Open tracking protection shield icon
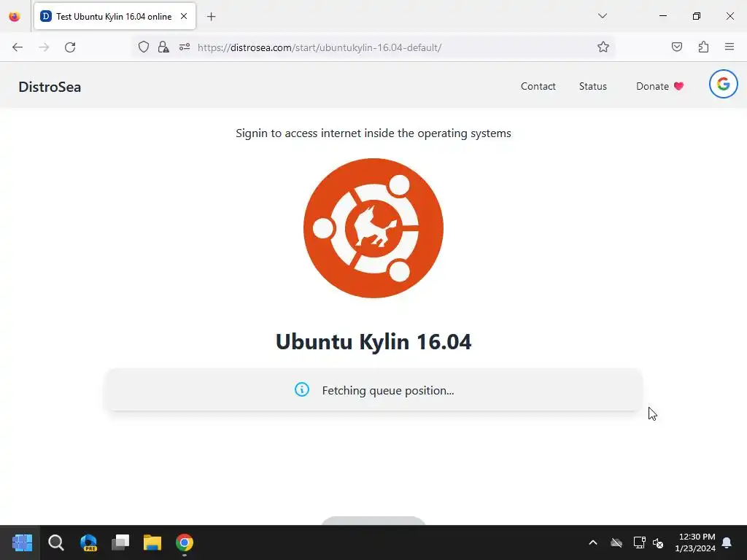The image size is (747, 560). tap(144, 47)
